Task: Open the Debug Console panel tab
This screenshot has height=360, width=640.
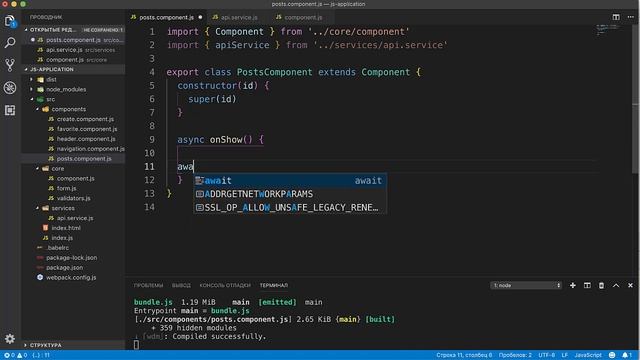Action: click(225, 285)
